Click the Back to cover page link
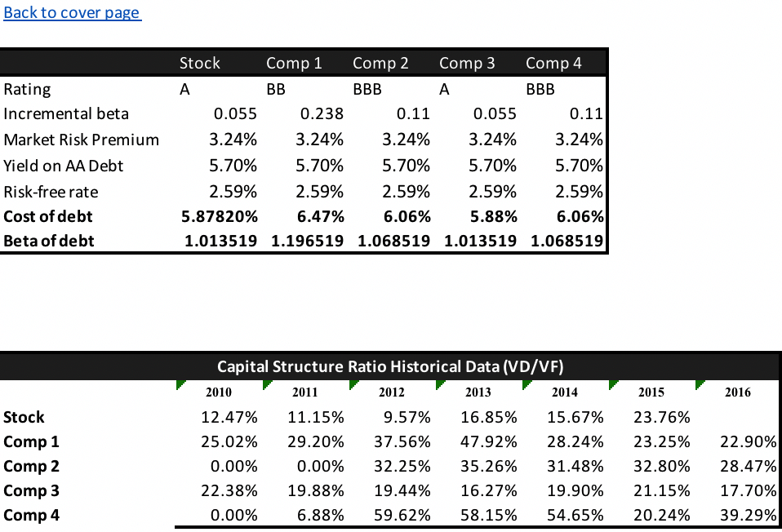This screenshot has height=532, width=782. click(x=72, y=13)
